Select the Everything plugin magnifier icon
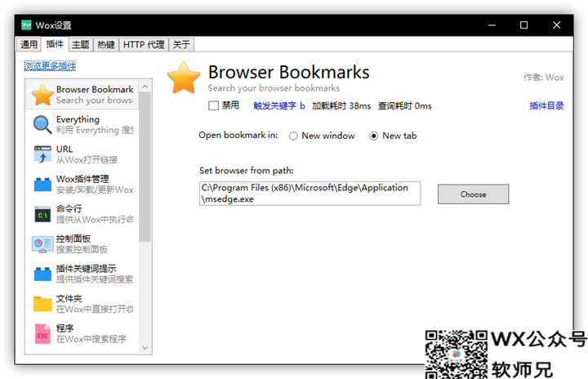This screenshot has width=588, height=379. 42,125
